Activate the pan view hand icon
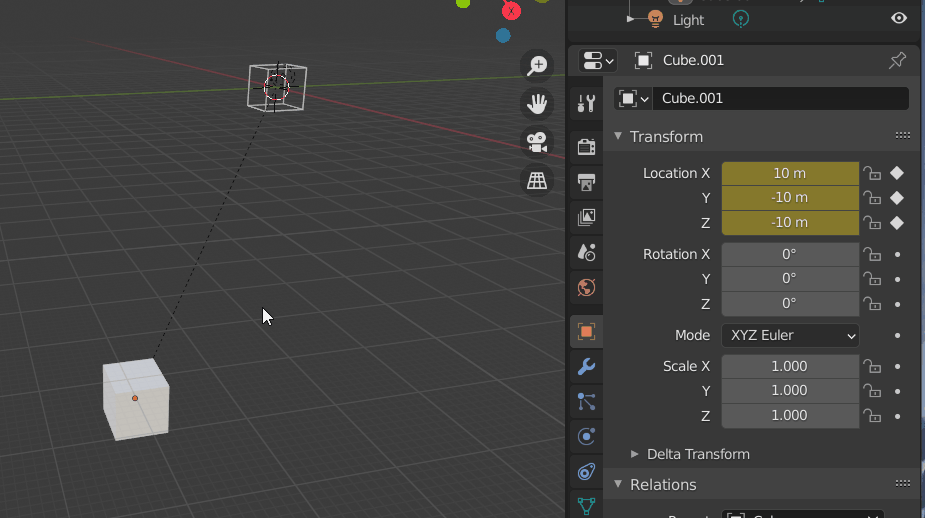The height and width of the screenshot is (518, 925). coord(537,104)
